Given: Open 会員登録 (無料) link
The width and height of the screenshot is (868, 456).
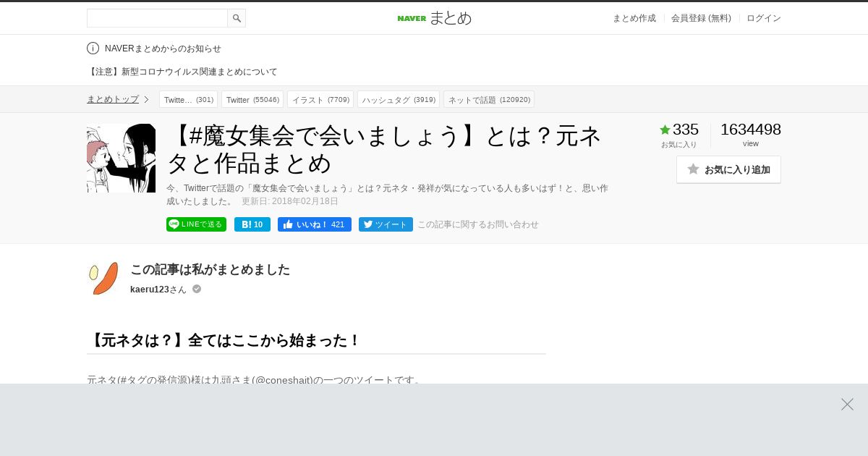Looking at the screenshot, I should point(701,18).
